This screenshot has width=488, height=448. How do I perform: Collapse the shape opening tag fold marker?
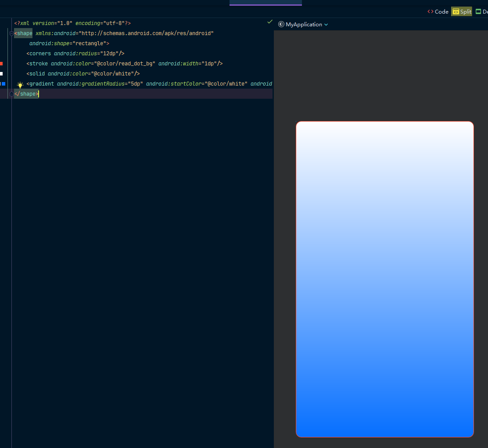(11, 33)
